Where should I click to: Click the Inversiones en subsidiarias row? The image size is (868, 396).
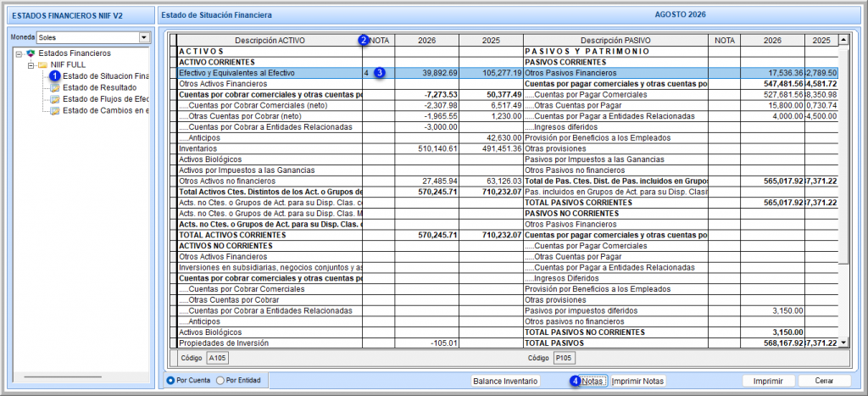270,267
